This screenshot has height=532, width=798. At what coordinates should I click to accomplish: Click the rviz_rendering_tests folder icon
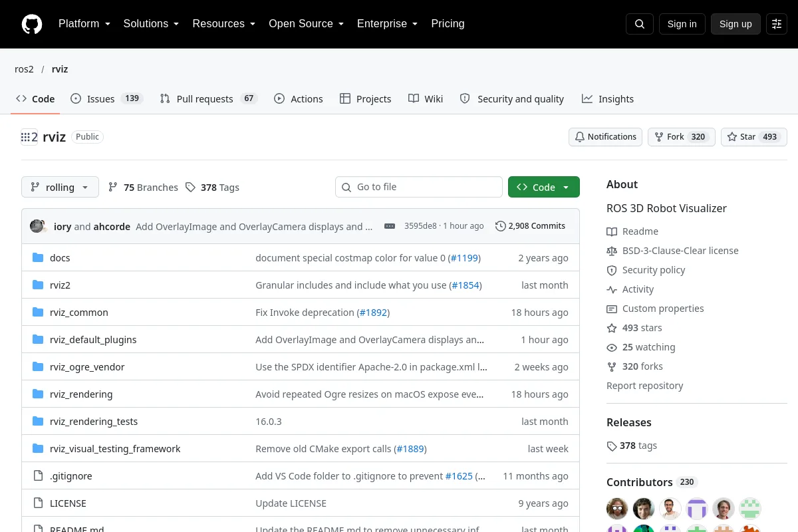click(x=38, y=422)
